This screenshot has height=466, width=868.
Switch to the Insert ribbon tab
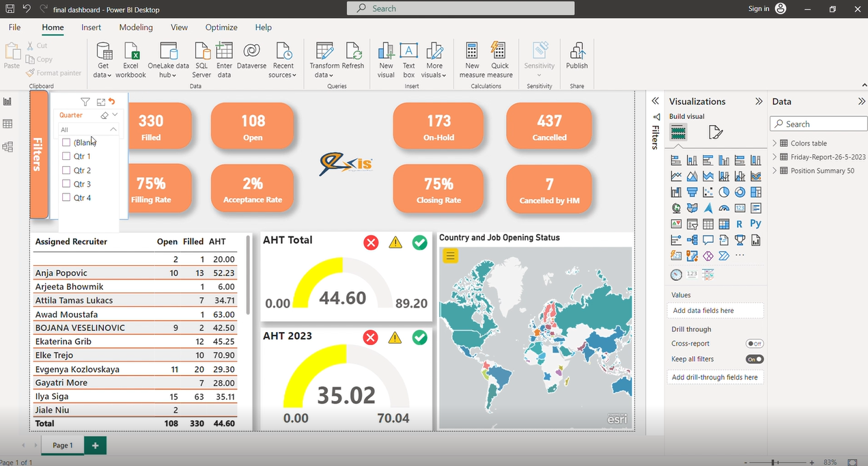[x=91, y=27]
